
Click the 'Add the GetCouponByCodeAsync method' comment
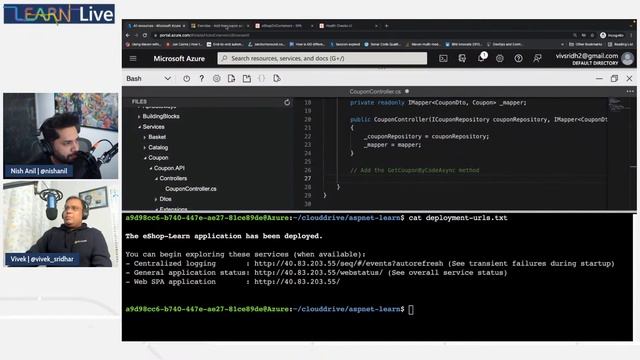click(415, 170)
